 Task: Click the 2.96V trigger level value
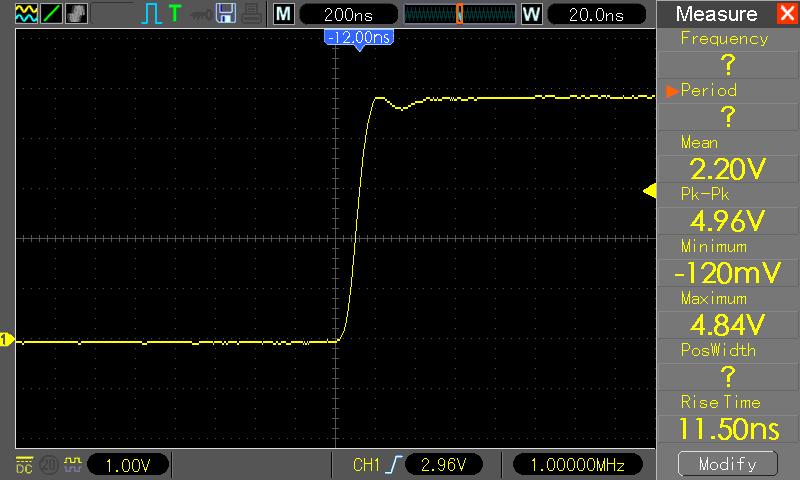pos(443,465)
